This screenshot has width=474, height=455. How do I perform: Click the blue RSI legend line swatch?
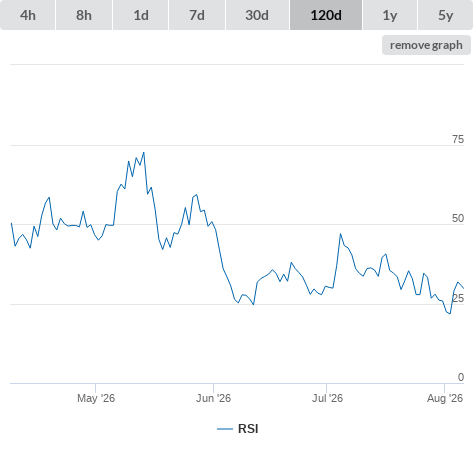(x=225, y=429)
